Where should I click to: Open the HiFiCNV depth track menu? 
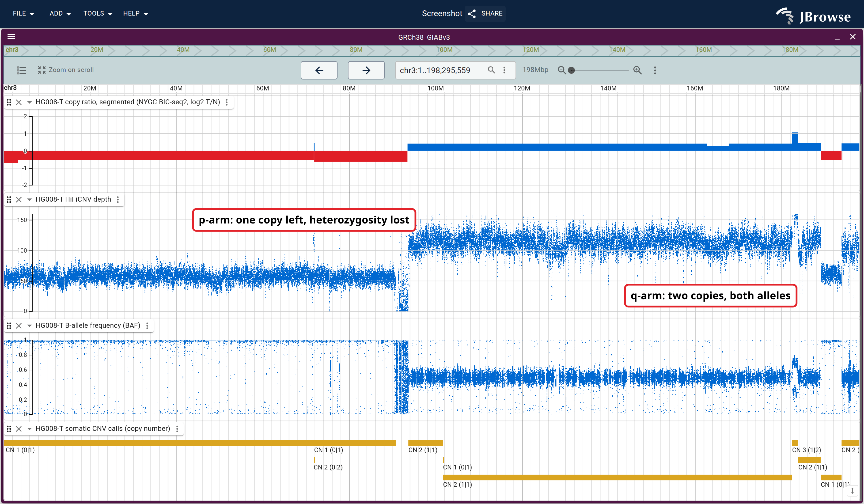[x=118, y=200]
